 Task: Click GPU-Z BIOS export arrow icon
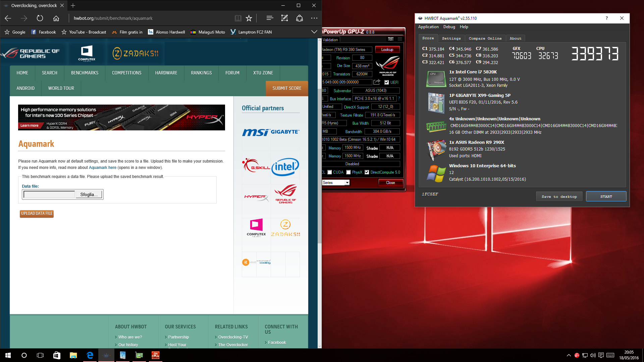(377, 82)
